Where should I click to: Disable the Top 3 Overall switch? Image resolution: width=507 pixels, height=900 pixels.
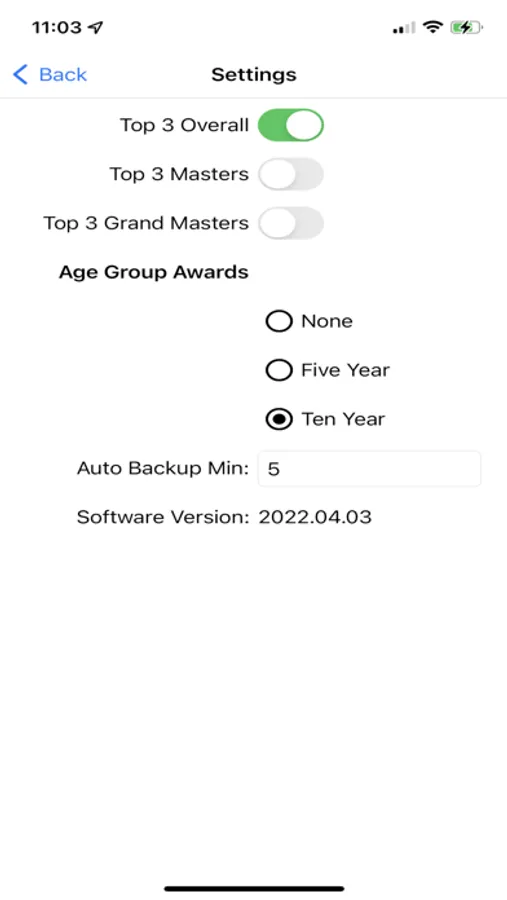tap(291, 125)
